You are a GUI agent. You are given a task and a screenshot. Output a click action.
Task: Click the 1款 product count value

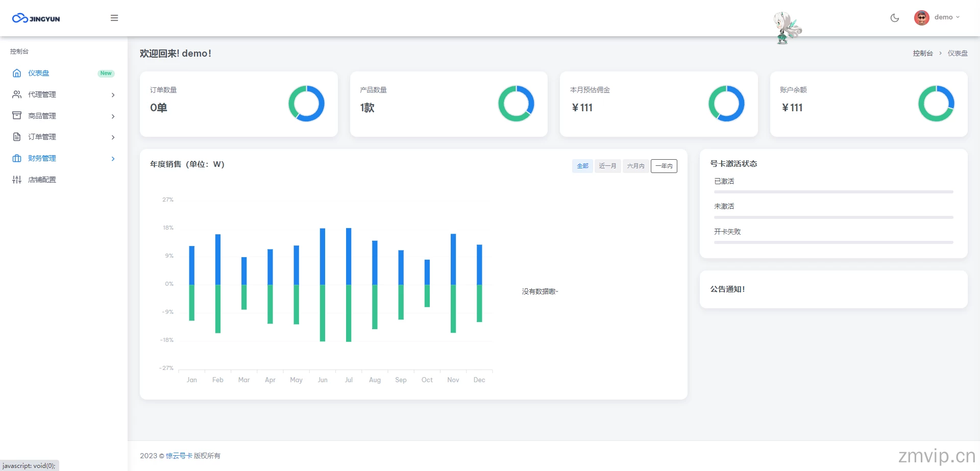click(367, 108)
